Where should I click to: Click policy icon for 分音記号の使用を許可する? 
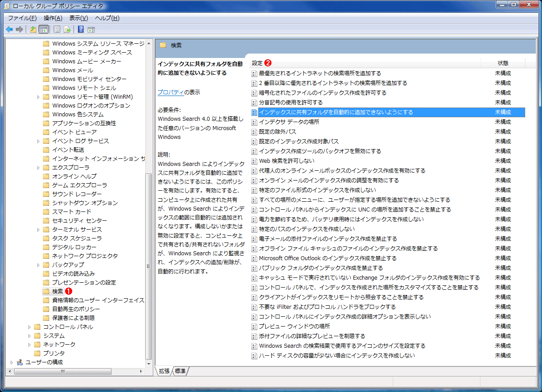click(254, 103)
